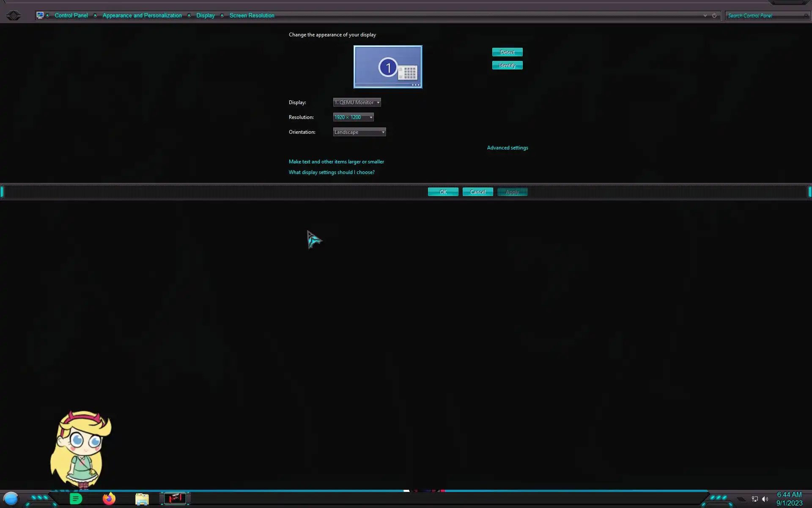Open the Orientation dropdown
The width and height of the screenshot is (812, 508).
(x=359, y=132)
